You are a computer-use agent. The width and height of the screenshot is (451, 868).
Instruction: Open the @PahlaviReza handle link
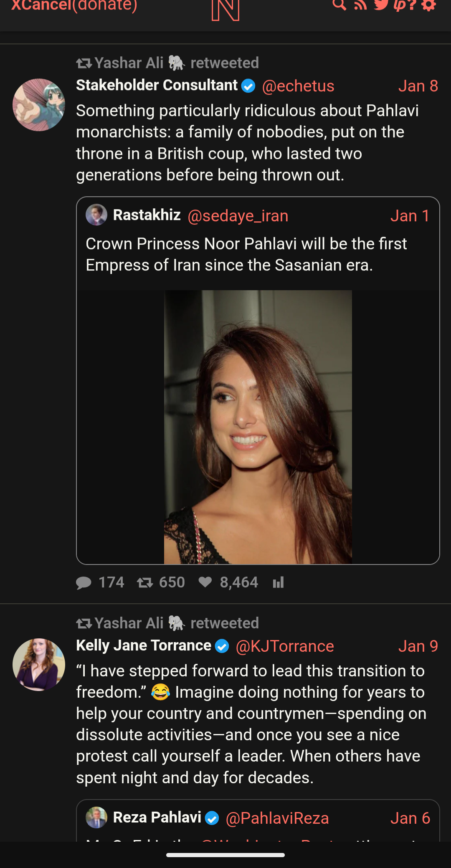pos(277,818)
